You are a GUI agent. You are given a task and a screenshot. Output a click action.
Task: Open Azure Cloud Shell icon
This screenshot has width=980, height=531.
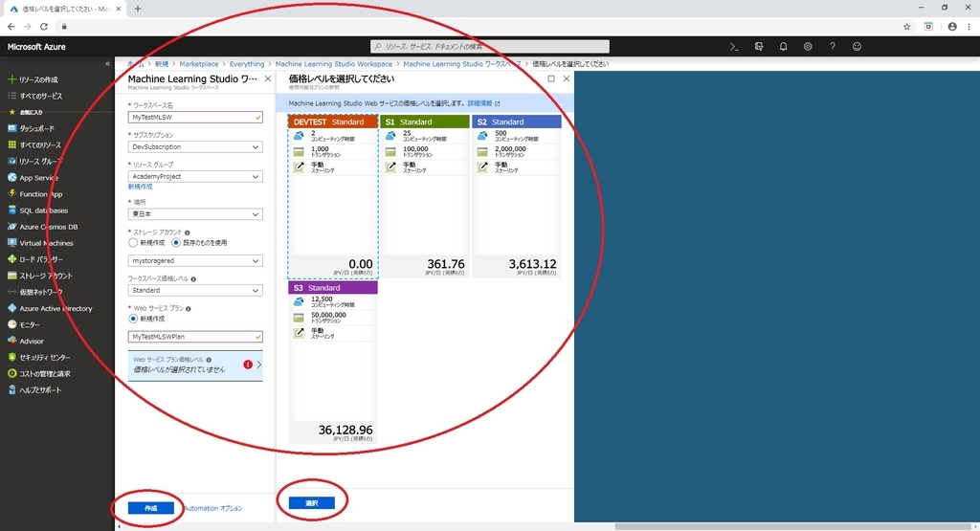pos(734,46)
